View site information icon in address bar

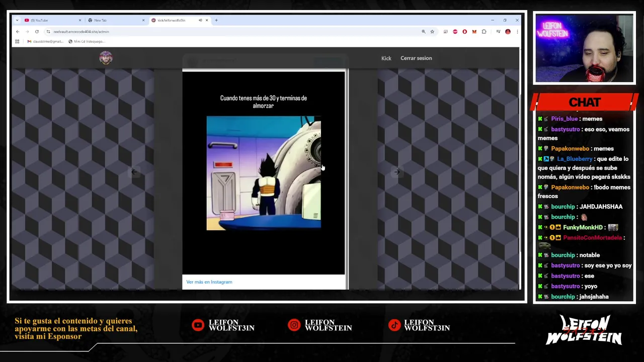click(x=48, y=32)
